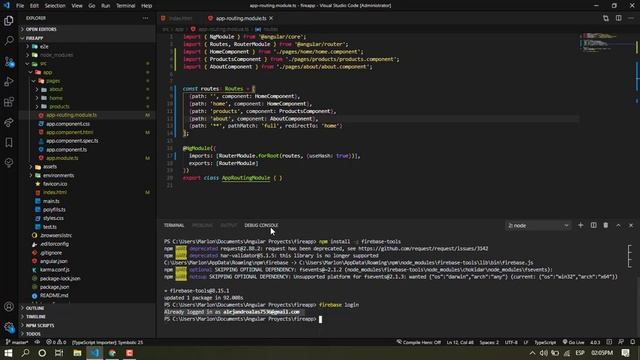The width and height of the screenshot is (640, 360).
Task: Click the master branch status bar item
Action: (17, 342)
